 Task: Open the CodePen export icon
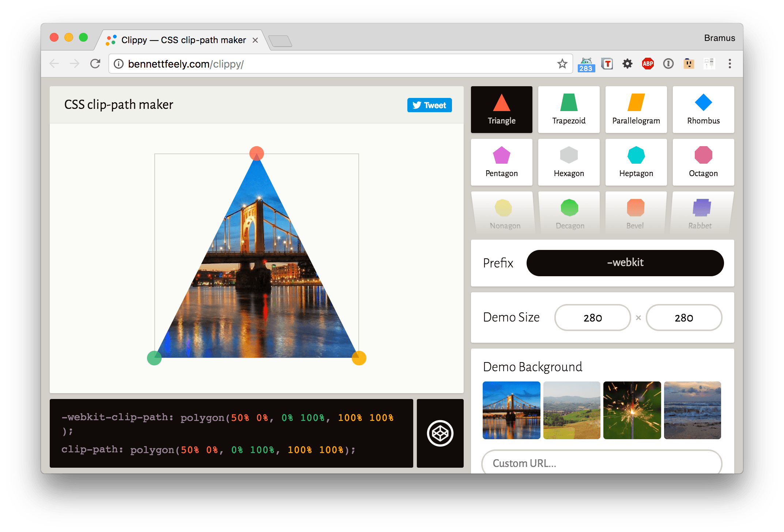440,433
